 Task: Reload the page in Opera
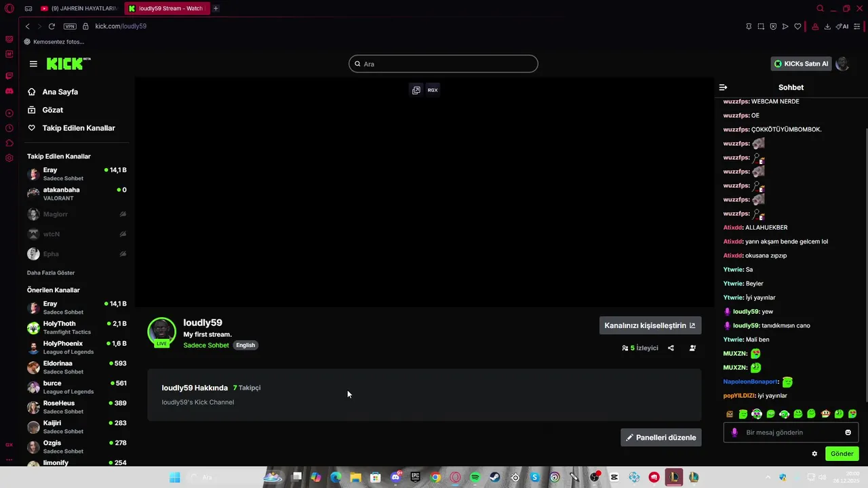pyautogui.click(x=52, y=26)
